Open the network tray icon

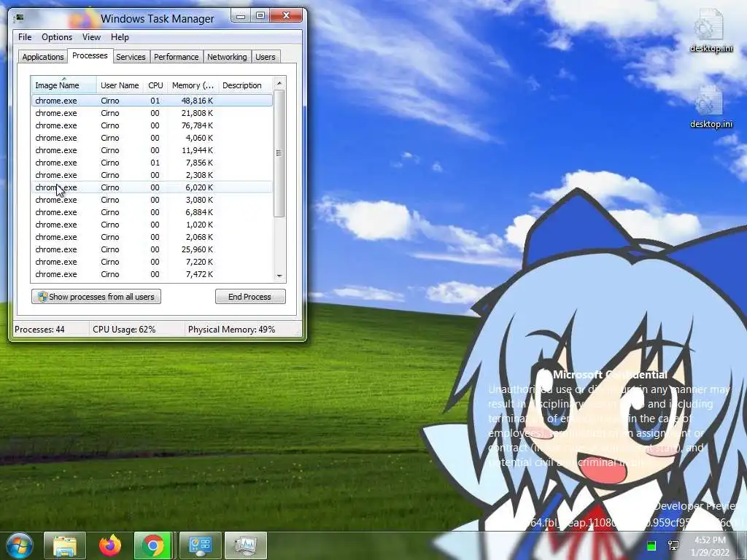click(673, 545)
